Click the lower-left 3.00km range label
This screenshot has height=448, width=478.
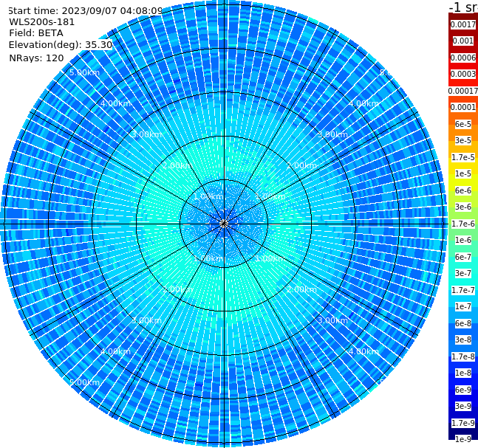coord(146,320)
